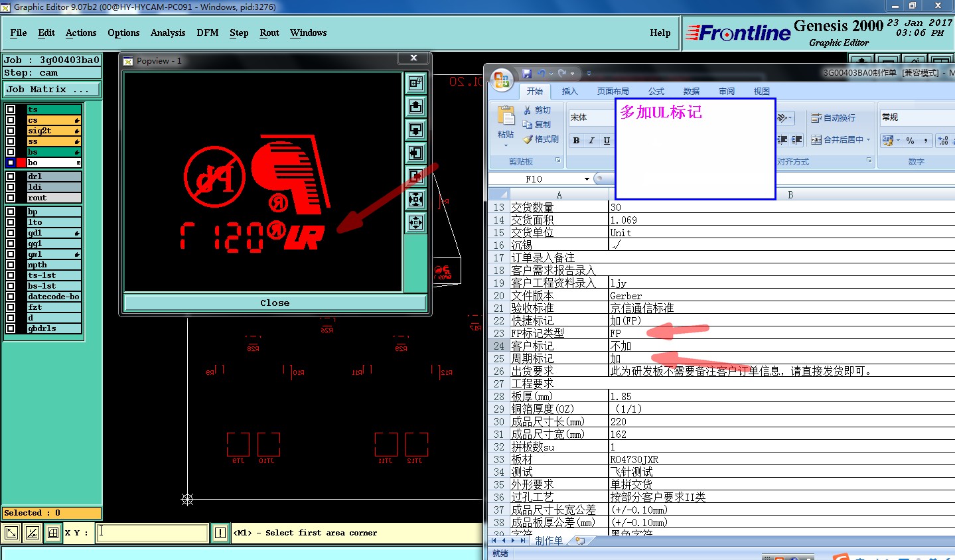Open the Paste dropdown arrow under 粘贴

(506, 145)
